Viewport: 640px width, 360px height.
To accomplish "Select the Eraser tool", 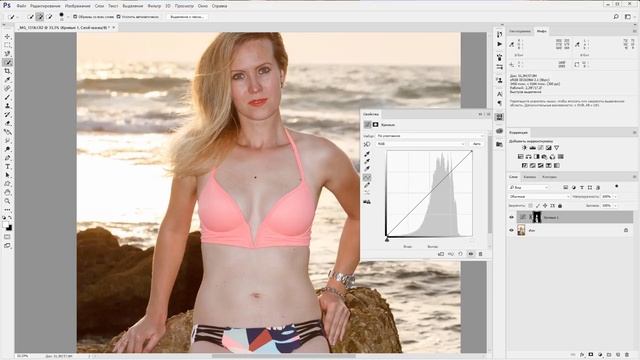I will (7, 123).
